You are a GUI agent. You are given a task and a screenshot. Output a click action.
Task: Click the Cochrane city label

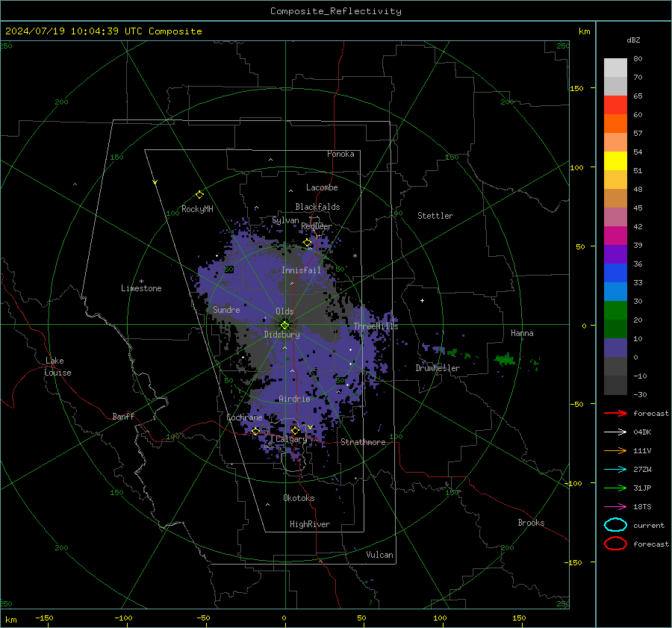[x=244, y=417]
